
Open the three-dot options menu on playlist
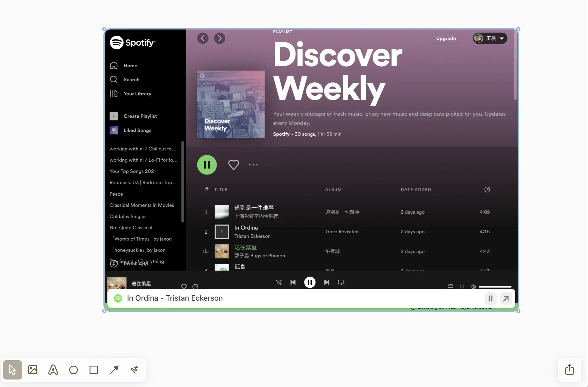click(x=253, y=165)
